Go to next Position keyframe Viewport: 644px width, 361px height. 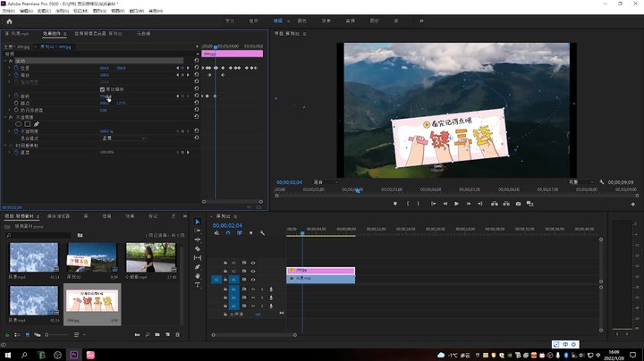[x=188, y=68]
